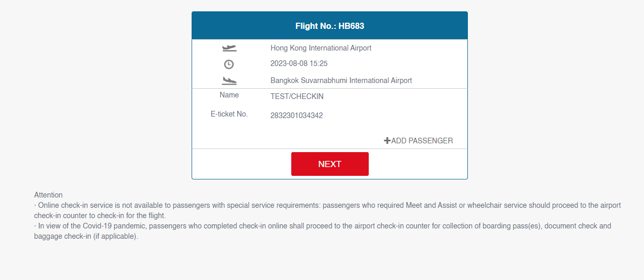Click the E-ticket No. label
Viewport: 644px width, 280px height.
229,114
